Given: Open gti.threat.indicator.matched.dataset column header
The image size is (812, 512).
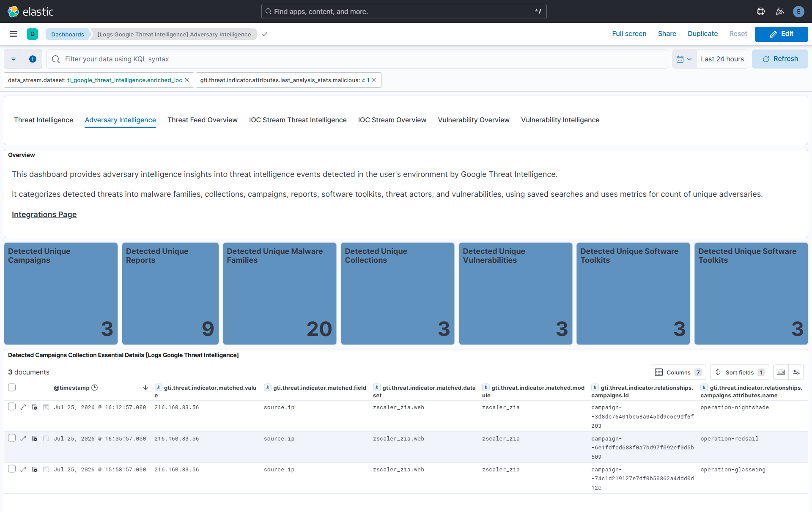Looking at the screenshot, I should 424,391.
